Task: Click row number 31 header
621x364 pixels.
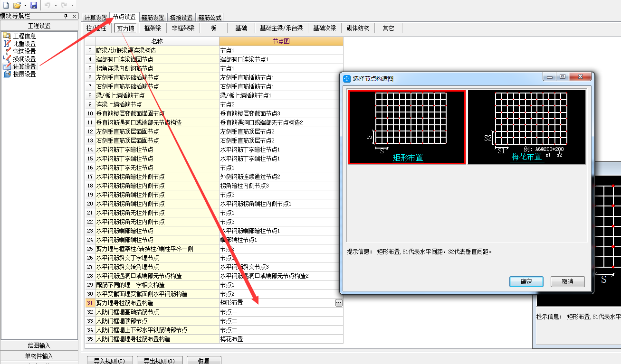Action: 90,303
